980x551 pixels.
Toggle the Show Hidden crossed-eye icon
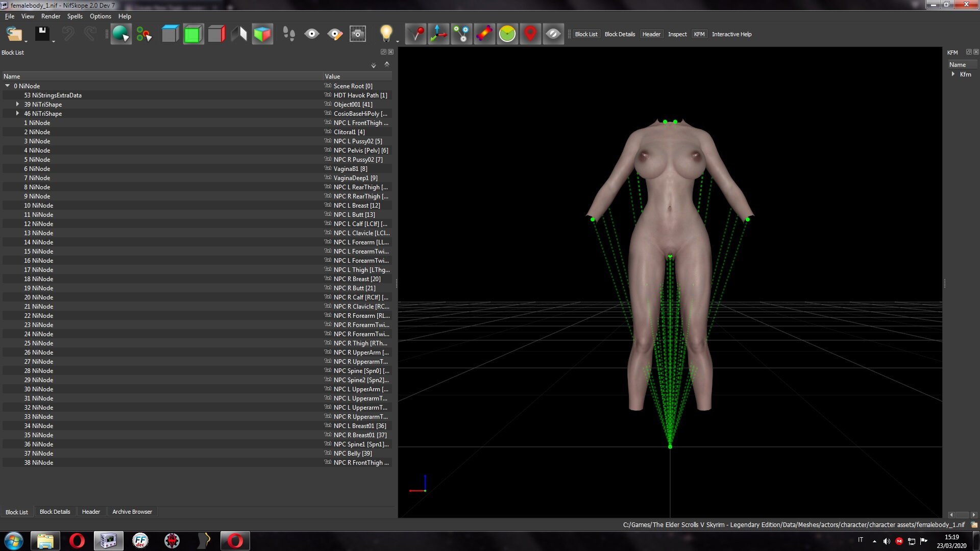click(553, 34)
